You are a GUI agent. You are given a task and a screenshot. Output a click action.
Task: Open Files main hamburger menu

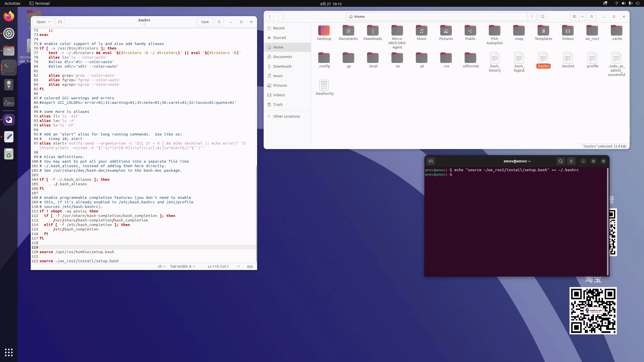coord(592,17)
